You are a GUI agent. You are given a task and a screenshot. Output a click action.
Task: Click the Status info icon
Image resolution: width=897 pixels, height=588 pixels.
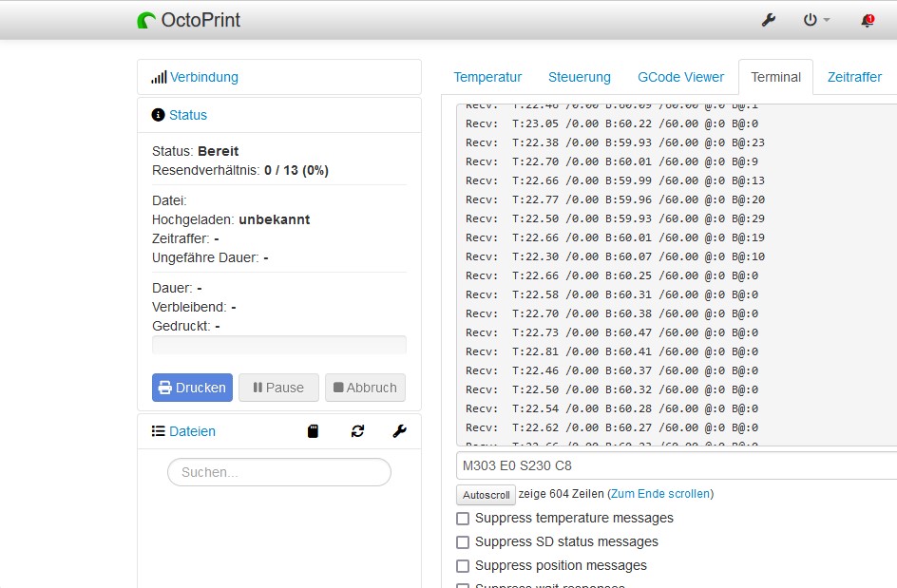point(158,115)
